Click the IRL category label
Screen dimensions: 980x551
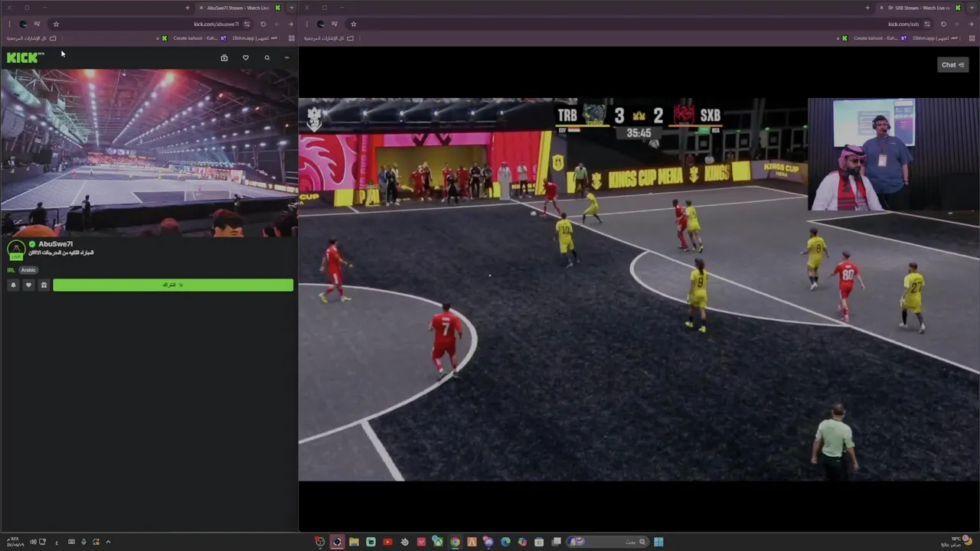11,270
